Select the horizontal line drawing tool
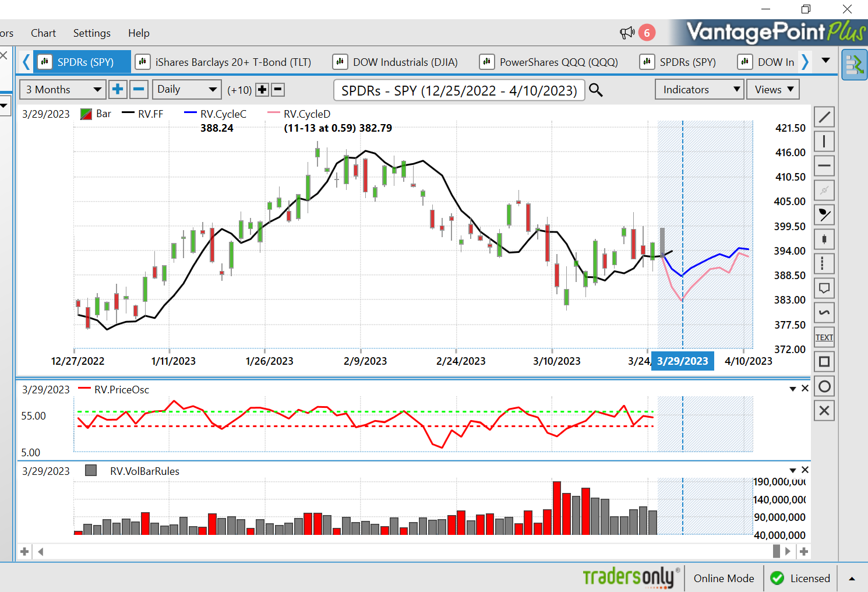This screenshot has height=592, width=868. coord(824,166)
